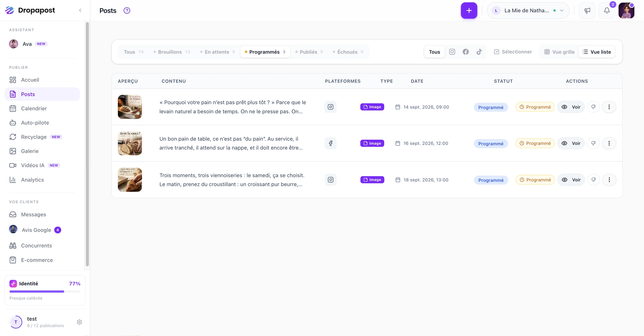This screenshot has width=644, height=336.
Task: Switch to Vue grille
Action: [x=559, y=52]
